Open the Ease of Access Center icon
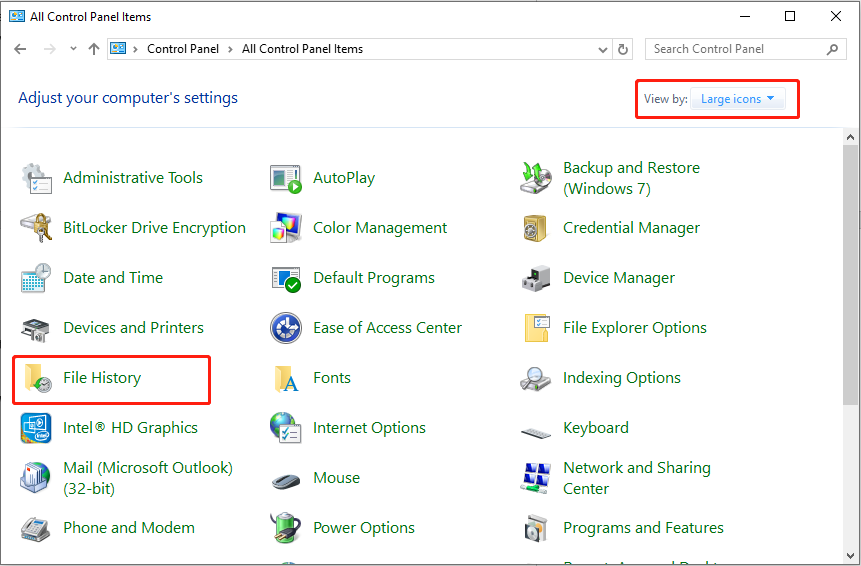This screenshot has width=861, height=566. point(286,328)
